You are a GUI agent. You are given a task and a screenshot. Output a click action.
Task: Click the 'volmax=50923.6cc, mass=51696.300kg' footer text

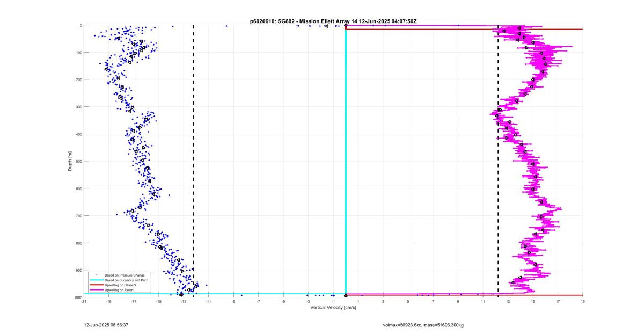[423, 325]
